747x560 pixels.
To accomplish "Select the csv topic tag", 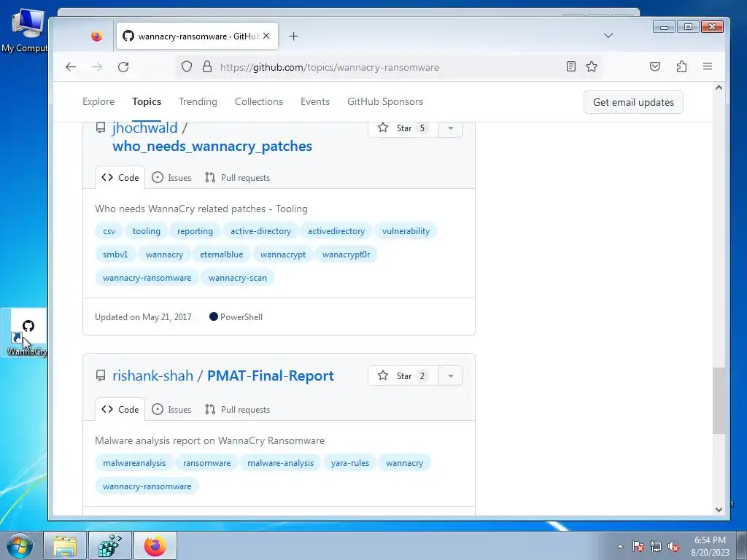I will coord(109,231).
